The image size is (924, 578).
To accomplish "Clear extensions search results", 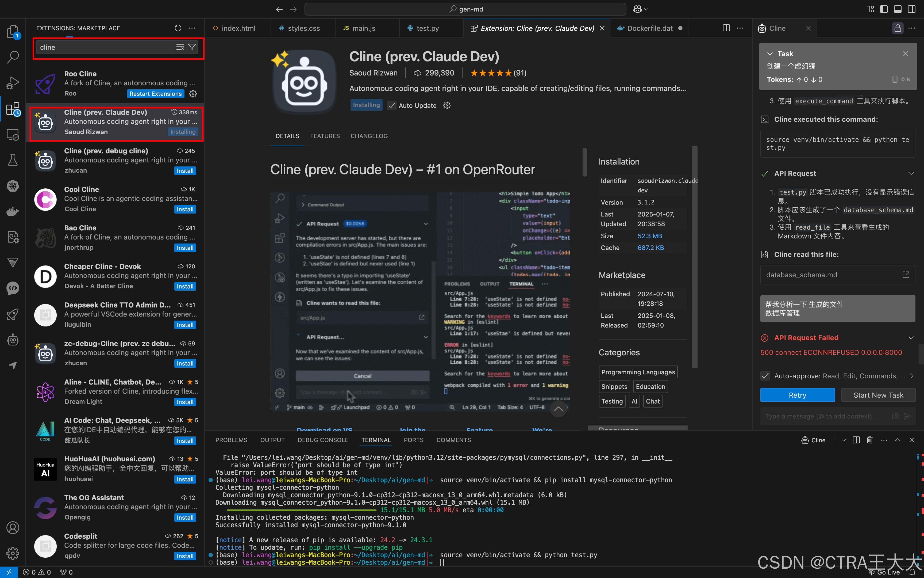I will pos(180,47).
